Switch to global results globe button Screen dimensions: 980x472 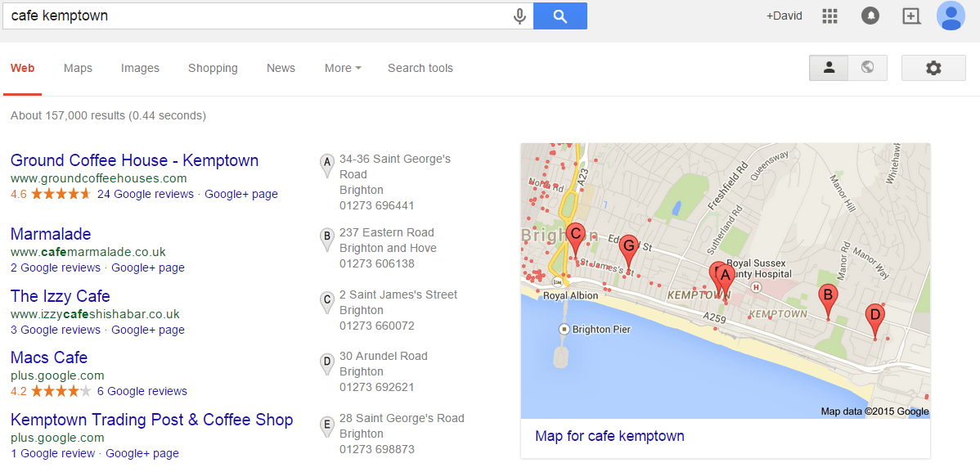[867, 68]
